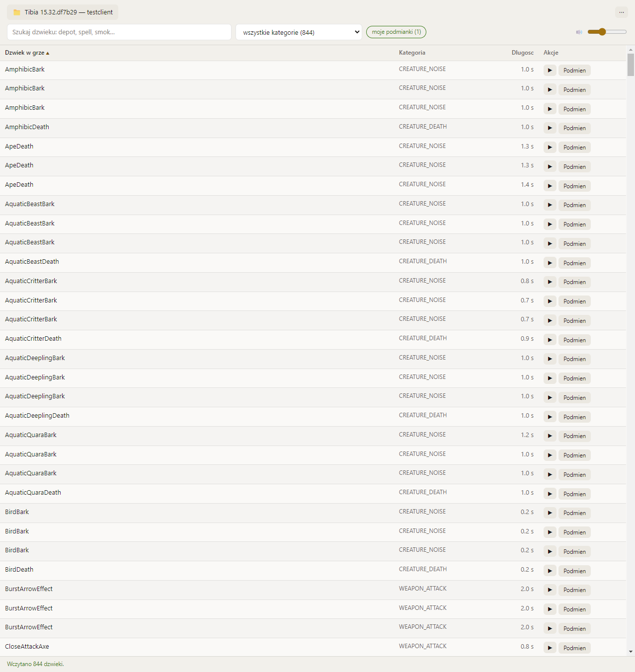Play the AquaticBeastDeath sound
This screenshot has height=672, width=635.
[550, 263]
